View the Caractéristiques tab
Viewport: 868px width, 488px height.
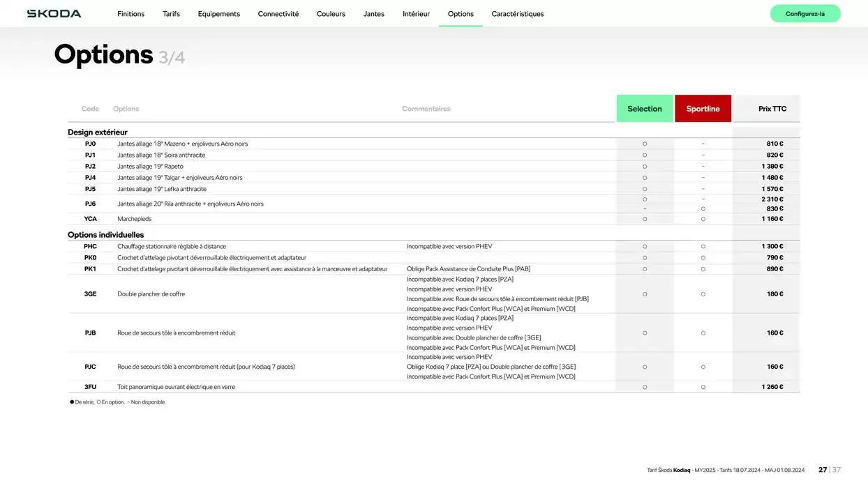pyautogui.click(x=517, y=14)
